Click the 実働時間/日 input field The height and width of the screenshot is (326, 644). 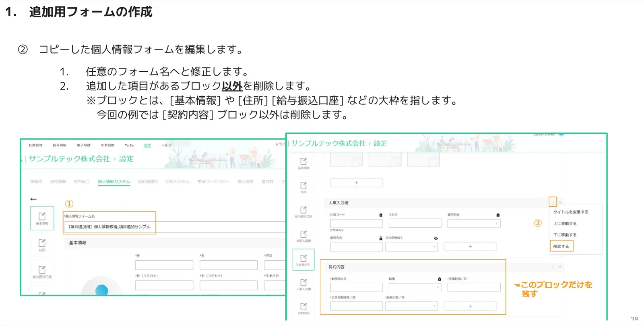tap(474, 287)
